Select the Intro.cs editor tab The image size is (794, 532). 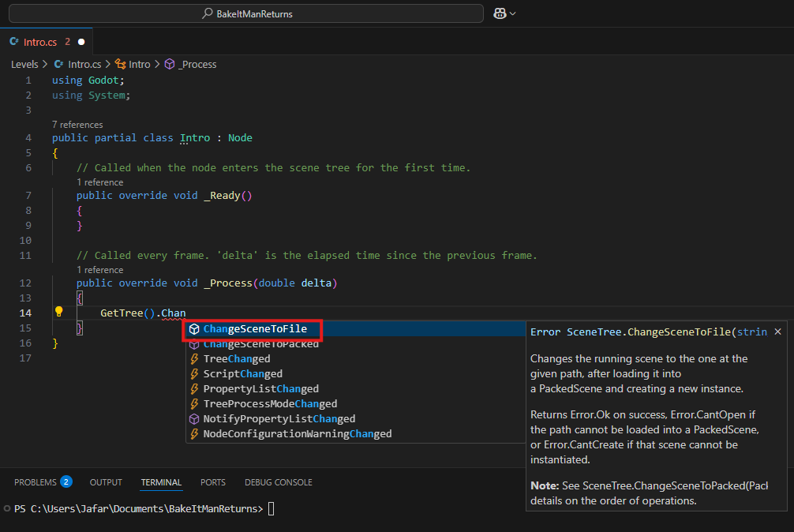(x=46, y=42)
